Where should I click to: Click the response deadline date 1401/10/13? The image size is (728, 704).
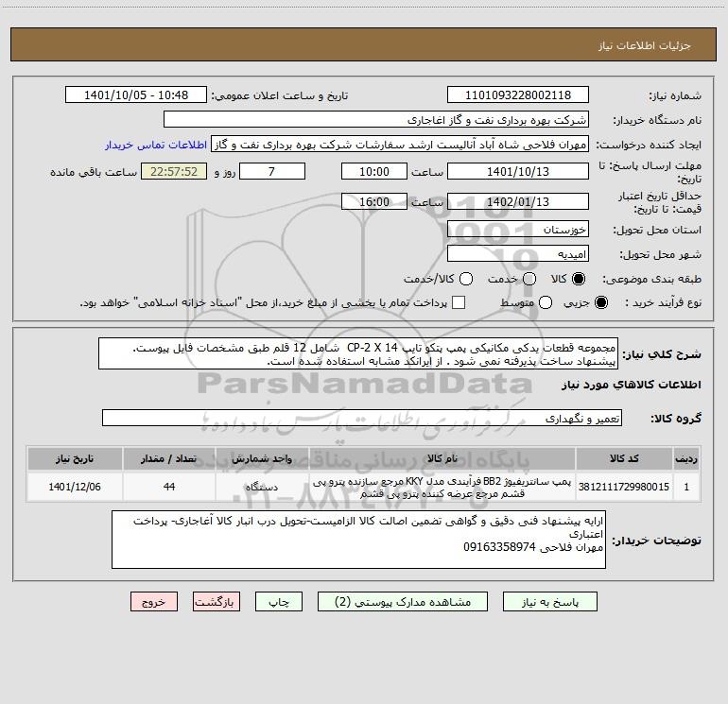(518, 171)
